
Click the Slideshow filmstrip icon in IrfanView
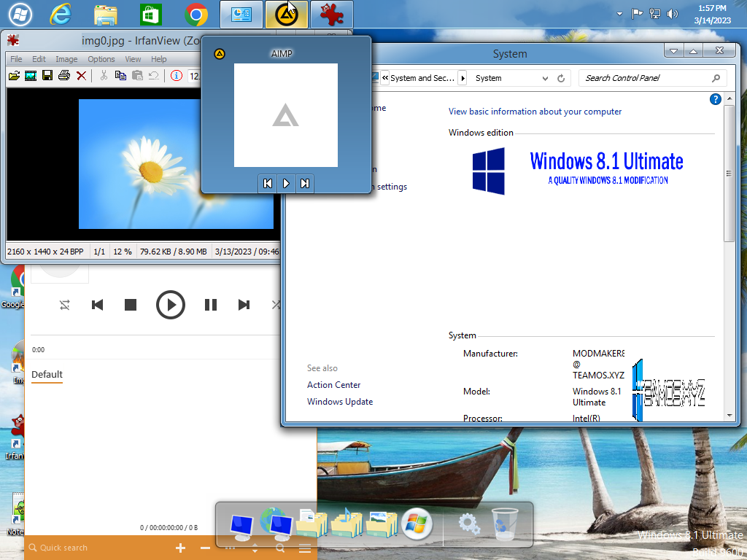(x=31, y=75)
